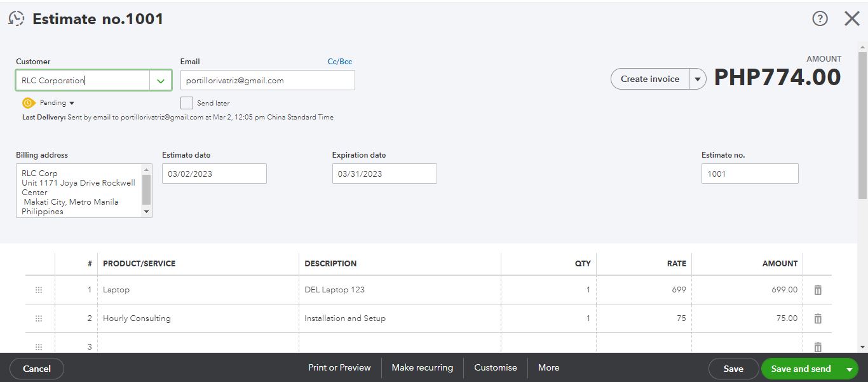Click the estimate history clock icon
This screenshot has width=868, height=382.
[17, 18]
